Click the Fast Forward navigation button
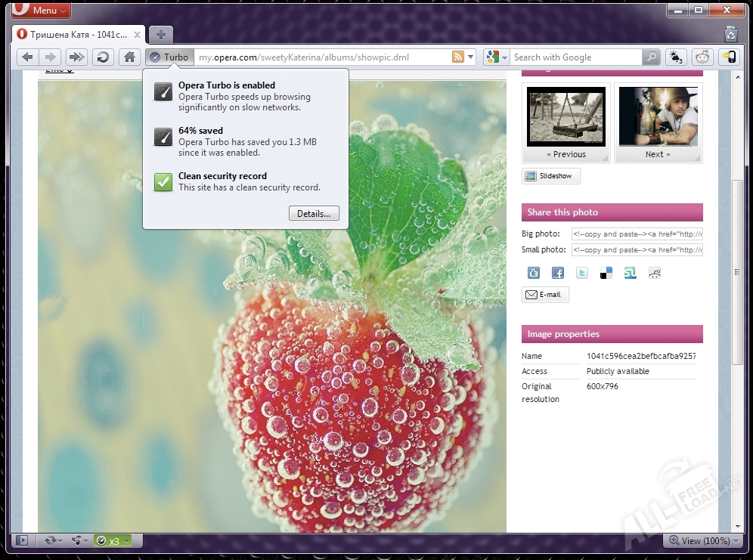Image resolution: width=753 pixels, height=560 pixels. (76, 57)
